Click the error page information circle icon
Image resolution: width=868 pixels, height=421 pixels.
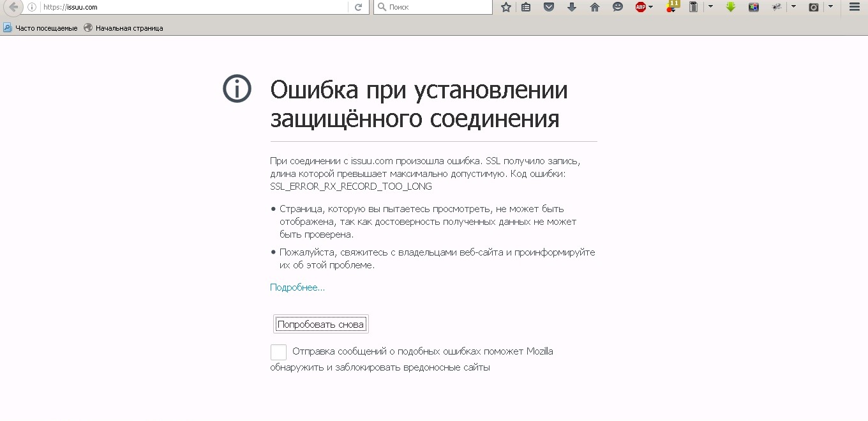point(237,88)
